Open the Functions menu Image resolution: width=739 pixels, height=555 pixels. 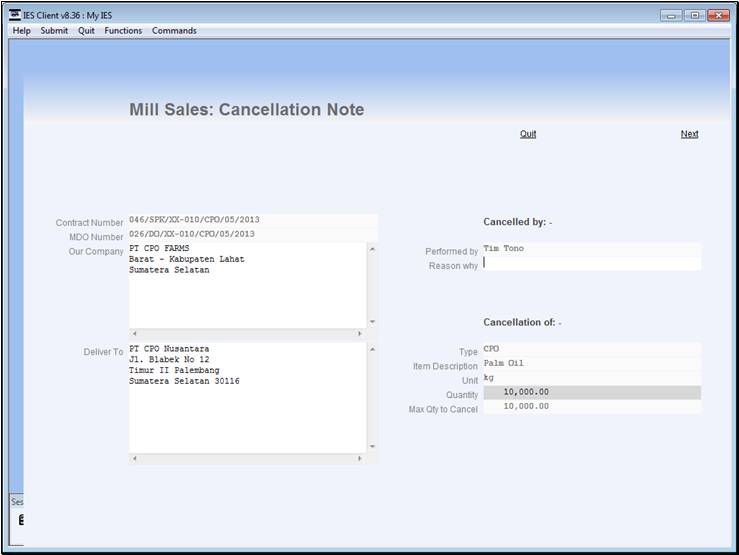[x=123, y=31]
